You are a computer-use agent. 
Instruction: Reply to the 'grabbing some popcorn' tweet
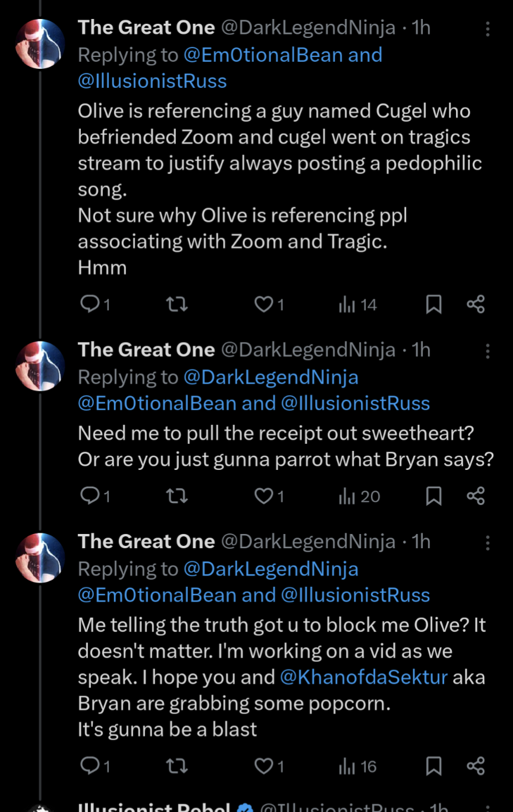pyautogui.click(x=89, y=766)
